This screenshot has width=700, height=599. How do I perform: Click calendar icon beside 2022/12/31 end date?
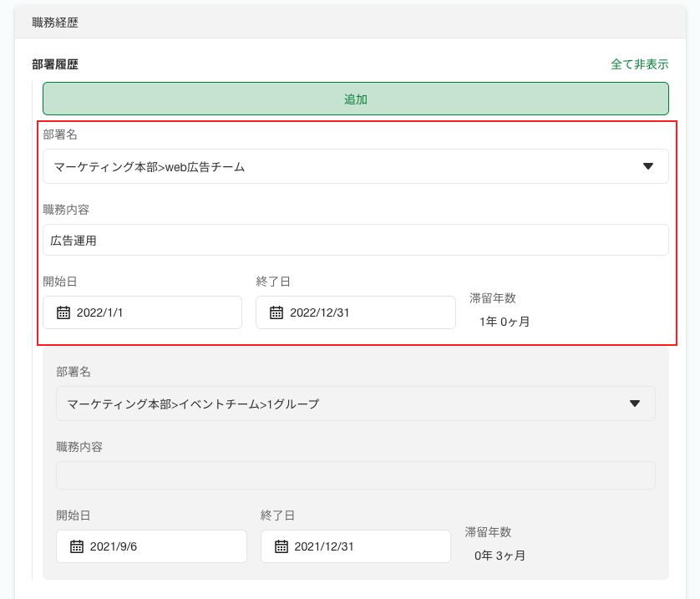point(277,312)
